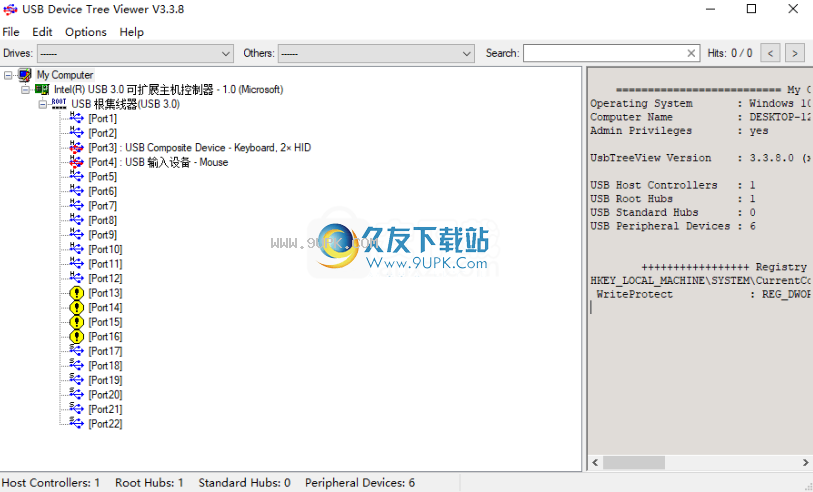Image resolution: width=813 pixels, height=492 pixels.
Task: Collapse the USB root hub node
Action: pos(43,104)
